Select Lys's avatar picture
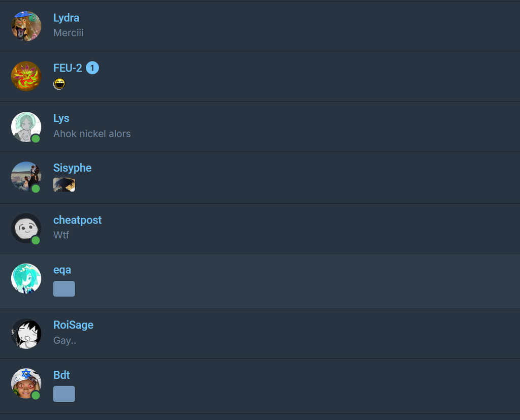 [x=26, y=126]
